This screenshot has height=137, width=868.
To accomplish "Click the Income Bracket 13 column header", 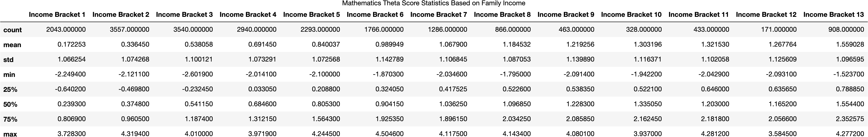I will (834, 14).
